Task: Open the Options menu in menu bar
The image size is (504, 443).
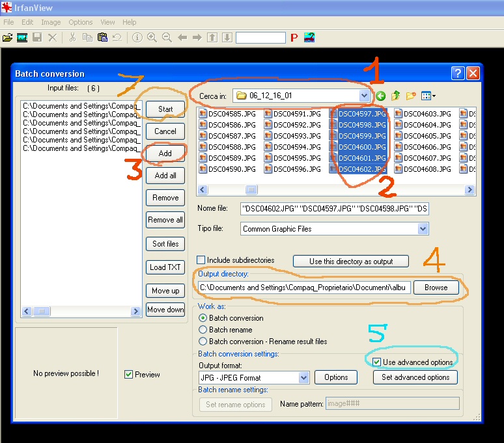Action: [81, 22]
